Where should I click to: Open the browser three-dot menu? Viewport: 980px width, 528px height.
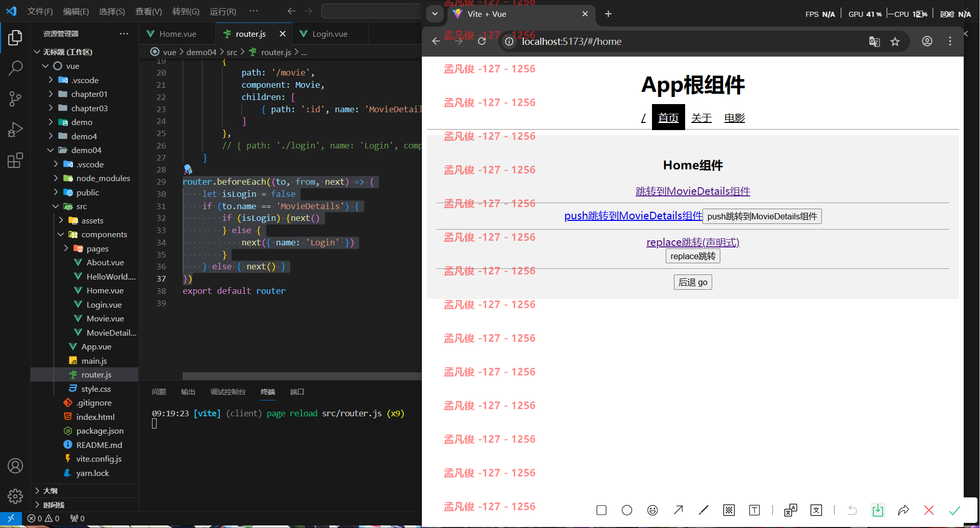click(950, 41)
